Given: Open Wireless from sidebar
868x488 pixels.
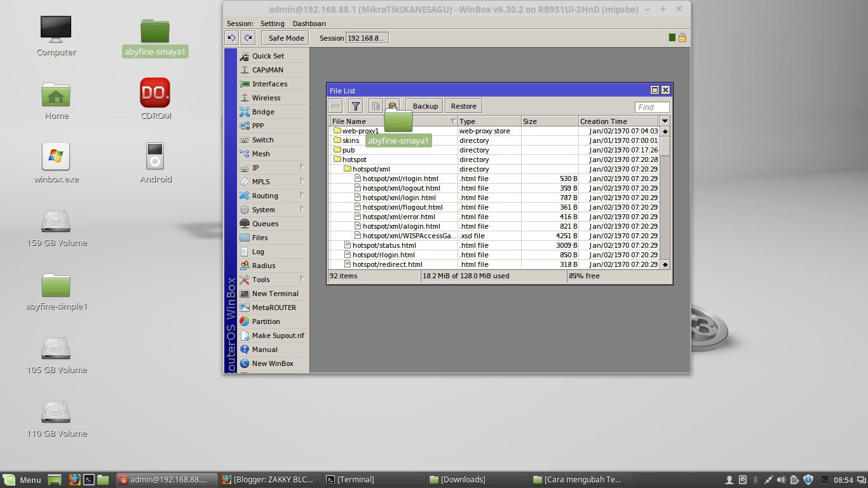Looking at the screenshot, I should pyautogui.click(x=273, y=98).
